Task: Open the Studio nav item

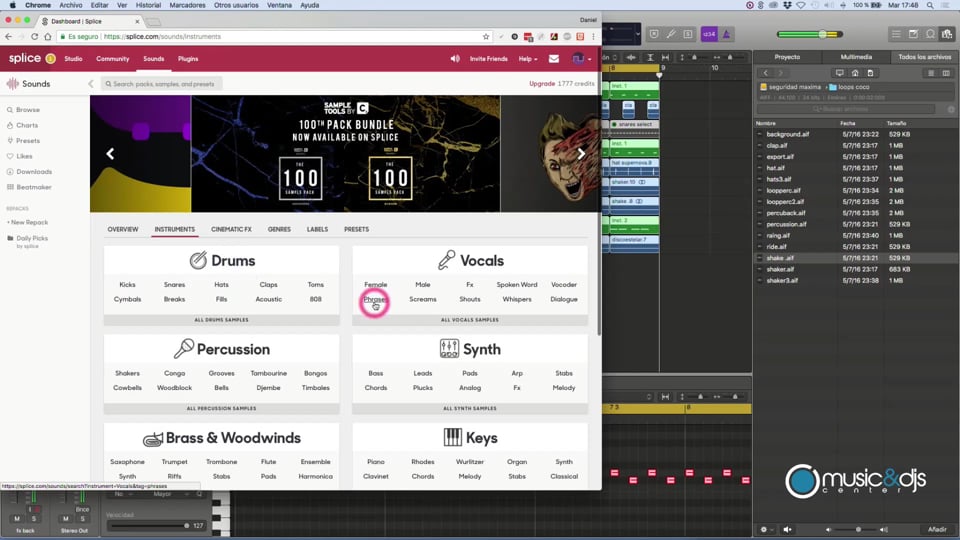Action: pos(73,59)
